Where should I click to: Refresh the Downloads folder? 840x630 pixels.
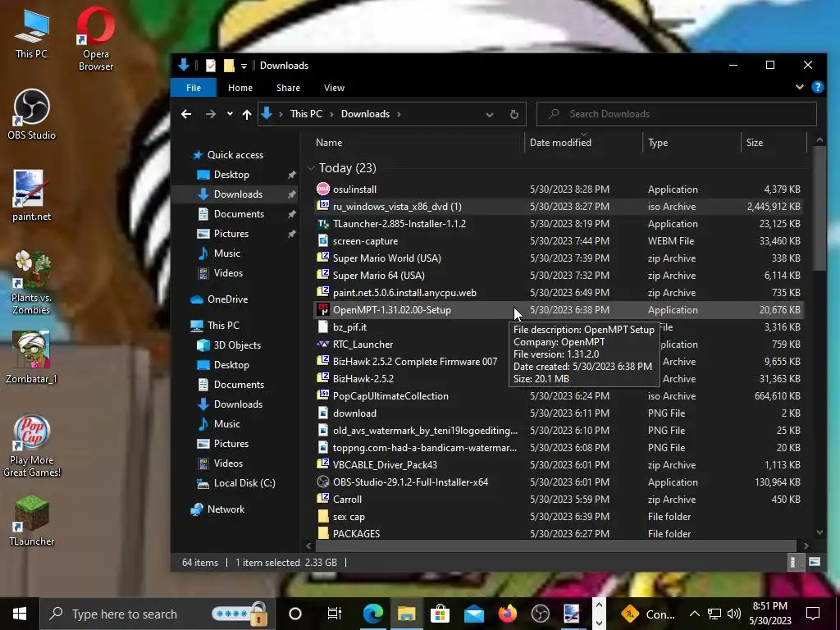514,114
